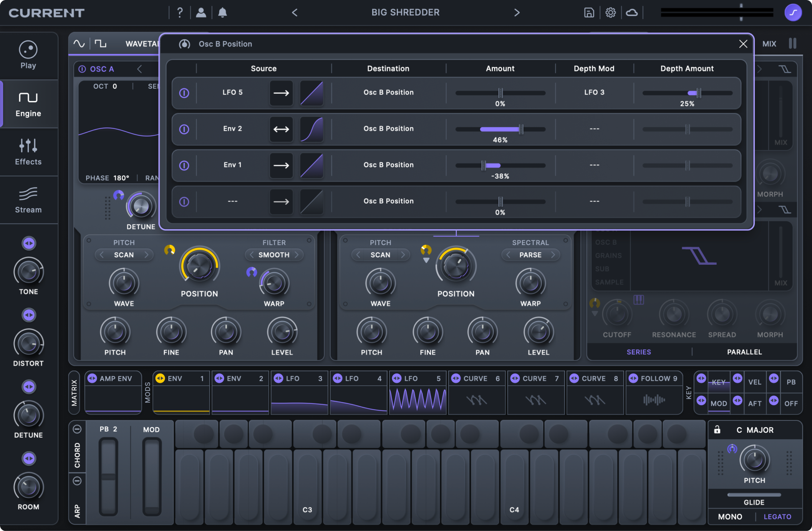This screenshot has width=812, height=531.
Task: Select the AMP ENV tab
Action: (115, 378)
